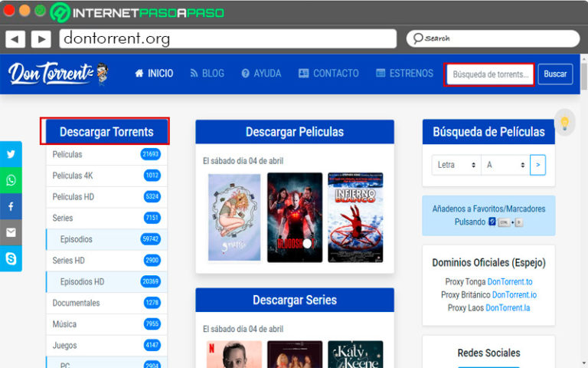Click the lightbulb theme icon
This screenshot has width=588, height=368.
click(564, 122)
